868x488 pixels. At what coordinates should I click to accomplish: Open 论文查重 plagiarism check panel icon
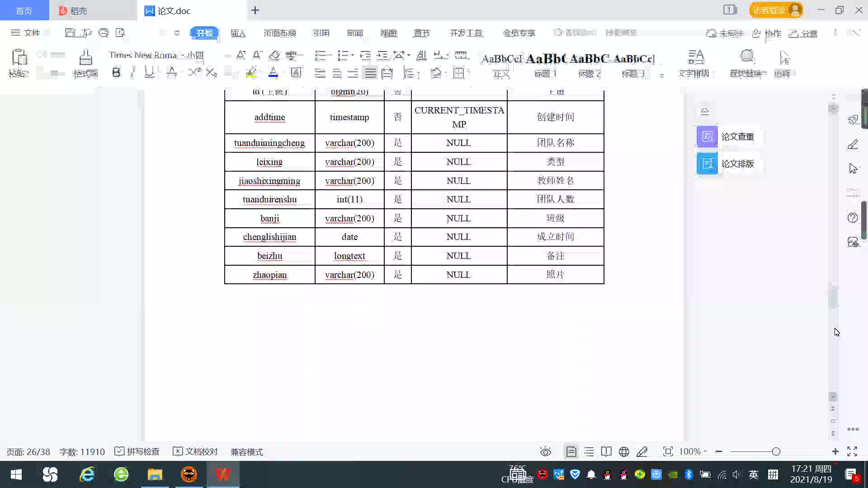click(x=707, y=136)
